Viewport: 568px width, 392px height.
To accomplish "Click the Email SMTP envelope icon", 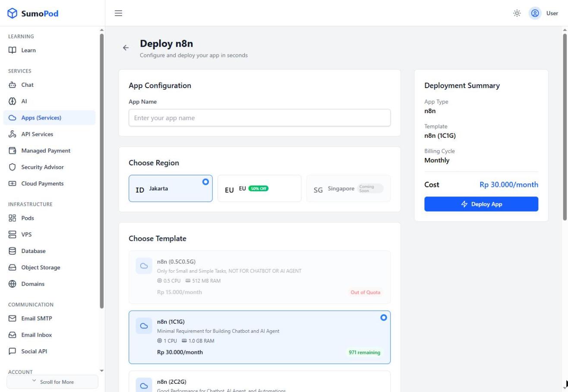I will 13,319.
